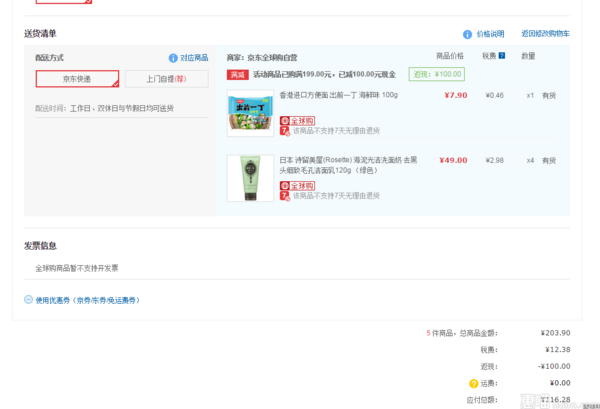
Task: Open the Rosette 海泥洗面奶 product title
Action: point(348,165)
